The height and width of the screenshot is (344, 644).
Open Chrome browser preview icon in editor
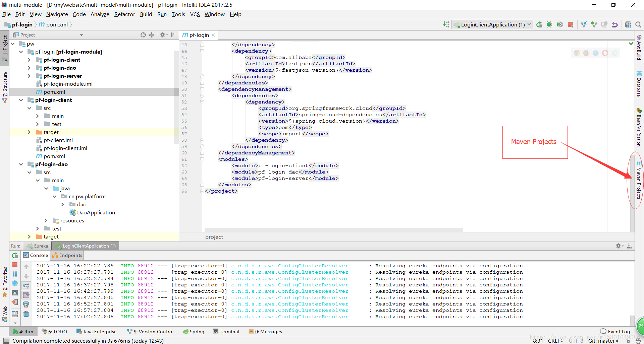click(577, 53)
